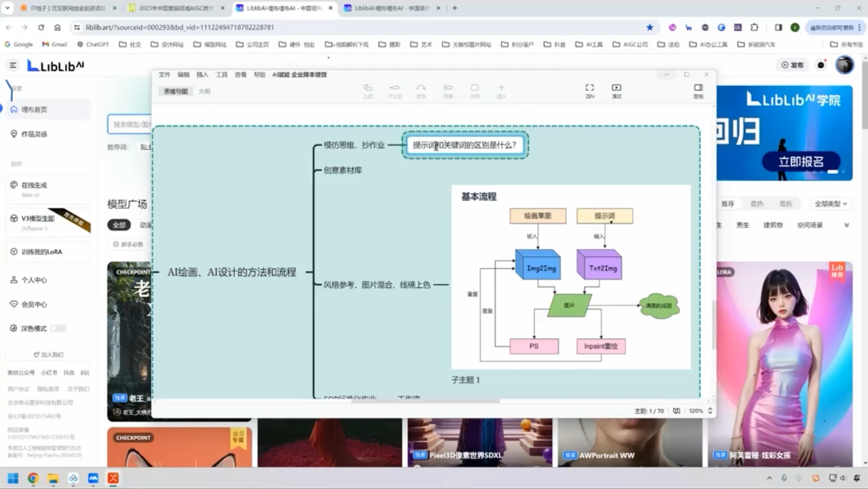Open the 面板 panel icon on the right
This screenshot has width=868, height=489.
pos(698,88)
